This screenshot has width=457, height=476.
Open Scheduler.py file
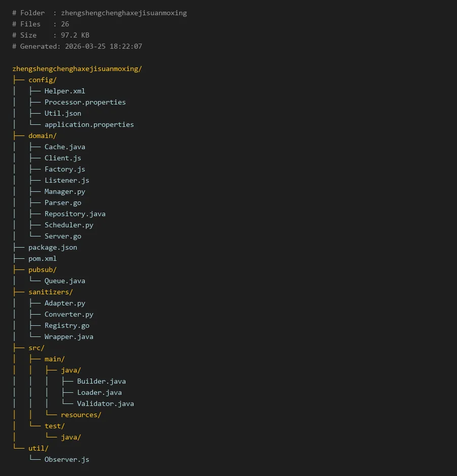(69, 225)
